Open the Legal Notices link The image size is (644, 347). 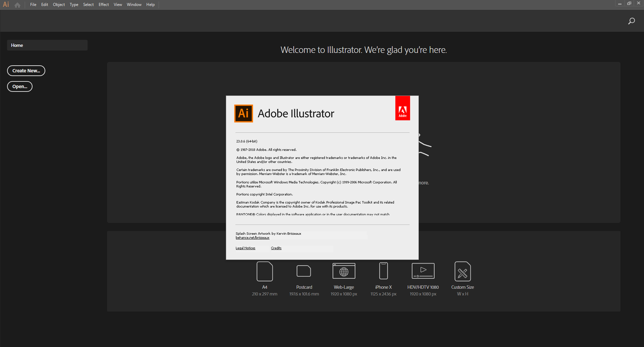pos(246,248)
